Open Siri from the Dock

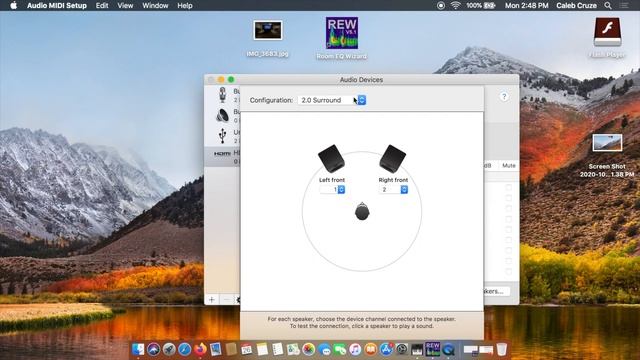(x=153, y=349)
